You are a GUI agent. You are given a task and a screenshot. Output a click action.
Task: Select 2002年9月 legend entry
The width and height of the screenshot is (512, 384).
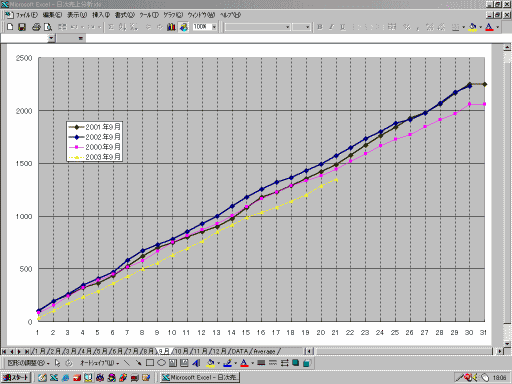[94, 137]
